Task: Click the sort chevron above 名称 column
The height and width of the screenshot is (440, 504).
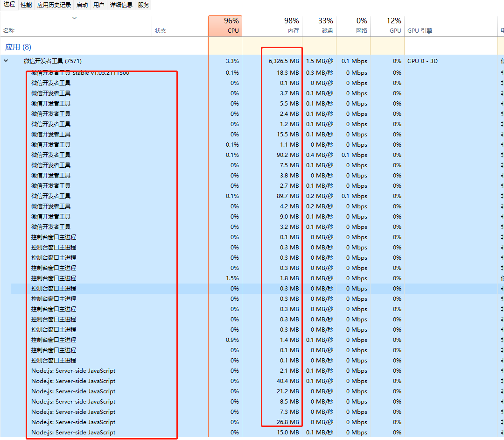Action: click(x=74, y=18)
